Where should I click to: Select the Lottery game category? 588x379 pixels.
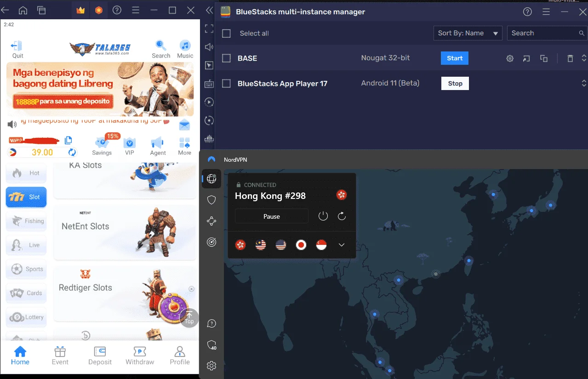click(x=26, y=317)
